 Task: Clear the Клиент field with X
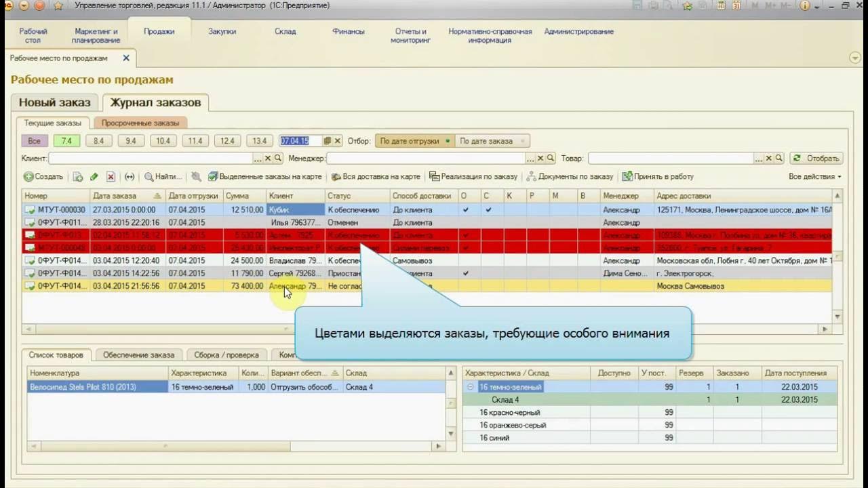(268, 158)
